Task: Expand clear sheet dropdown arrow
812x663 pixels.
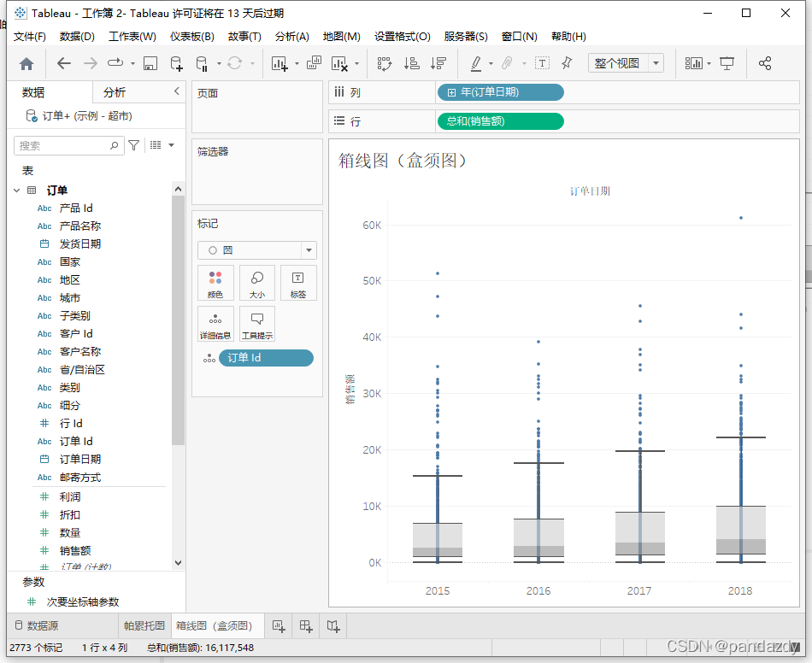Action: click(356, 64)
